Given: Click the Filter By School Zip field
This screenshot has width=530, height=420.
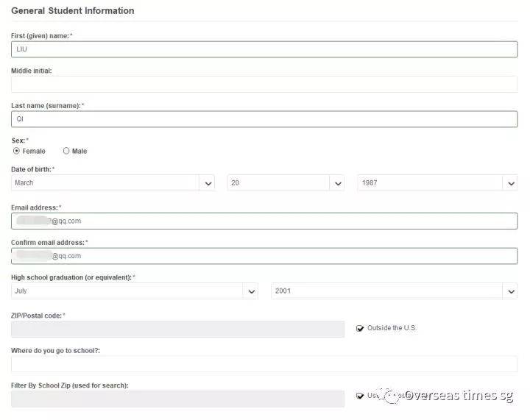Looking at the screenshot, I should [x=177, y=399].
